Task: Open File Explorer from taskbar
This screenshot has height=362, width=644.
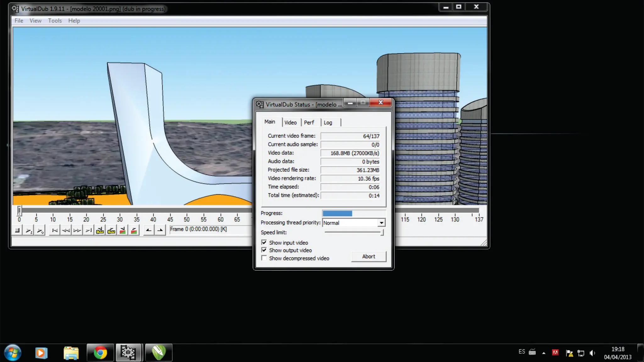Action: pos(71,353)
